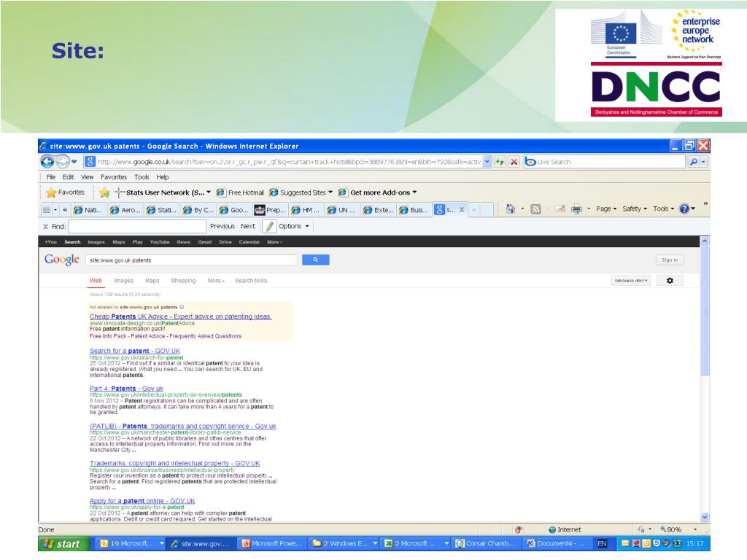This screenshot has width=747, height=560.
Task: Open the File menu
Action: (x=51, y=177)
